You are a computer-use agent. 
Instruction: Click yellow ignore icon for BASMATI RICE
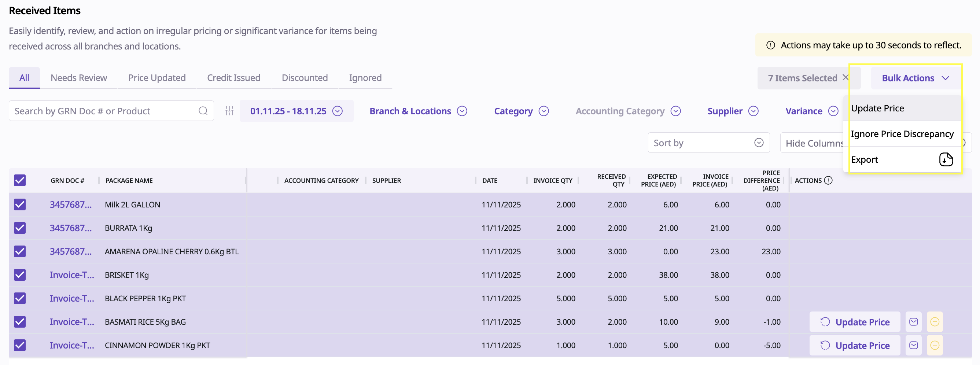[x=934, y=322]
